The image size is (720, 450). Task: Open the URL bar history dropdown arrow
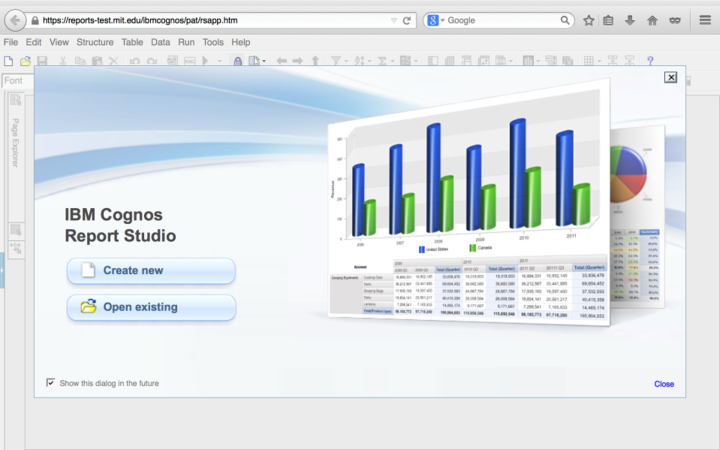[x=392, y=20]
